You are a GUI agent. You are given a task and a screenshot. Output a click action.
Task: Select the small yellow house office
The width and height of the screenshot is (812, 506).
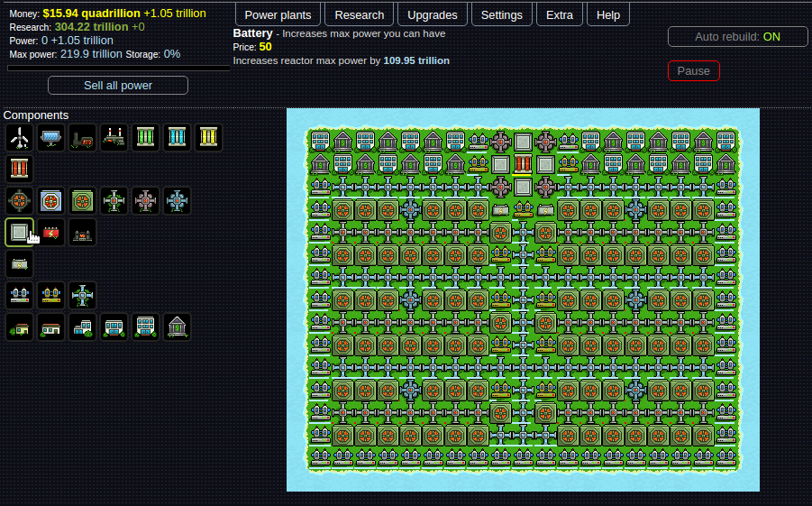click(x=20, y=327)
